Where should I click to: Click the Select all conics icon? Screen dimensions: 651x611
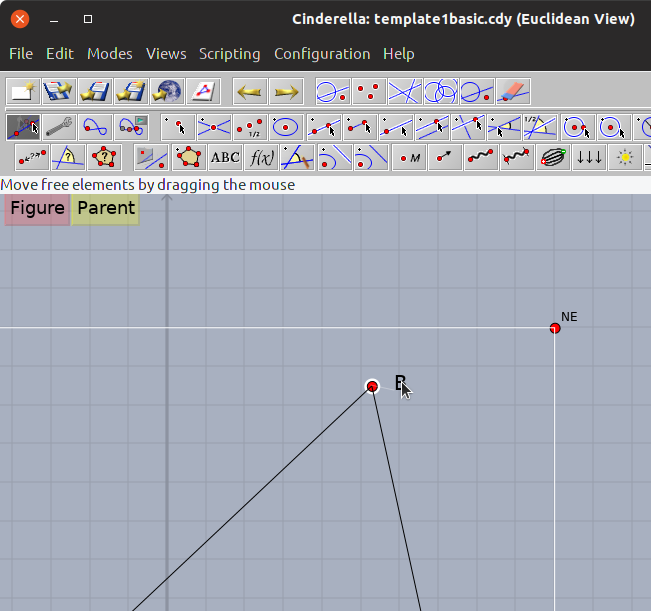[441, 91]
